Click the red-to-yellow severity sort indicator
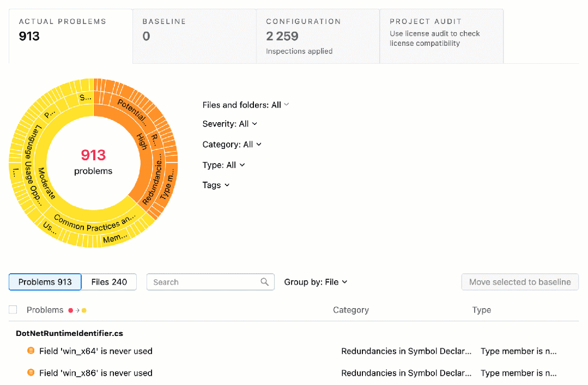This screenshot has height=385, width=588. click(x=77, y=310)
